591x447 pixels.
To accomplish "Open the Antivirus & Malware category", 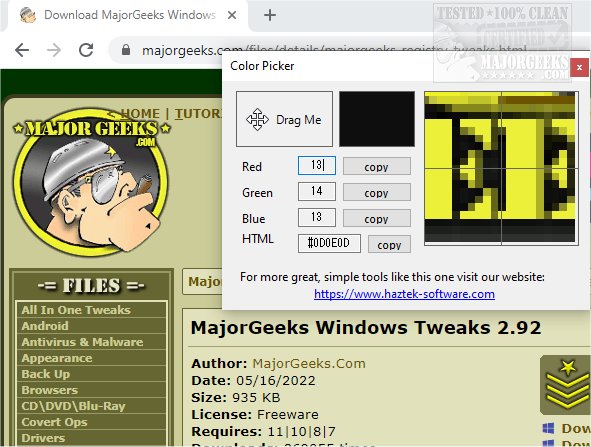I will [x=82, y=342].
